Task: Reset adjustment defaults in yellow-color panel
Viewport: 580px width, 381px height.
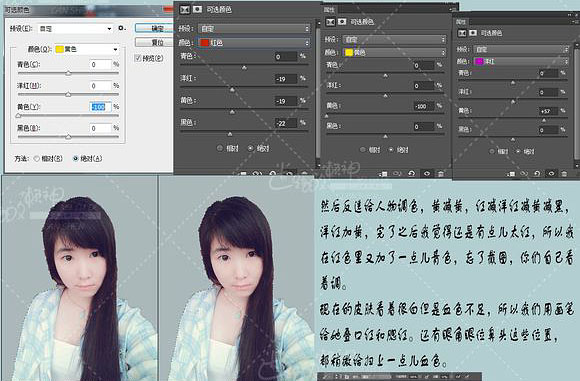Action: 411,173
